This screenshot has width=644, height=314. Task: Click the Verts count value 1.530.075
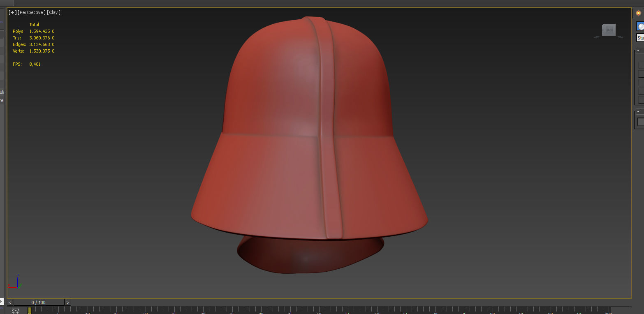pyautogui.click(x=40, y=51)
